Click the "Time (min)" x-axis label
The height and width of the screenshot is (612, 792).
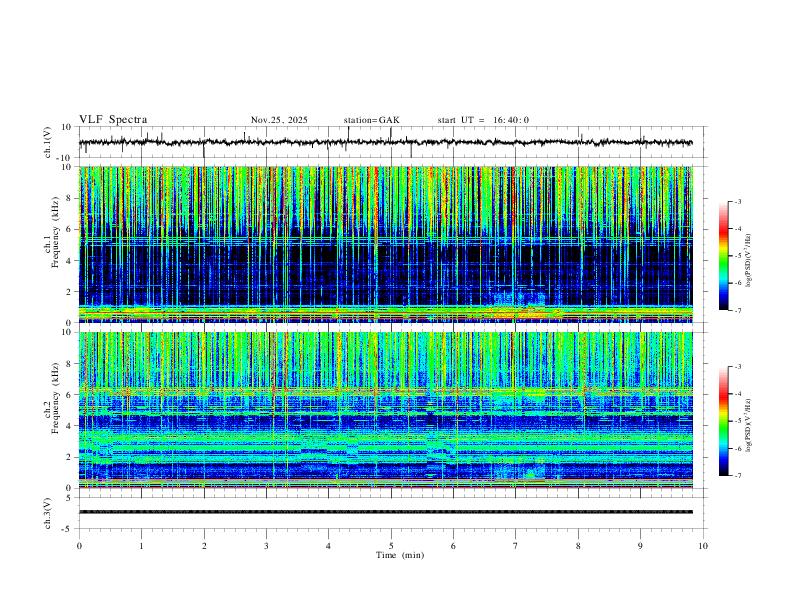pos(400,555)
